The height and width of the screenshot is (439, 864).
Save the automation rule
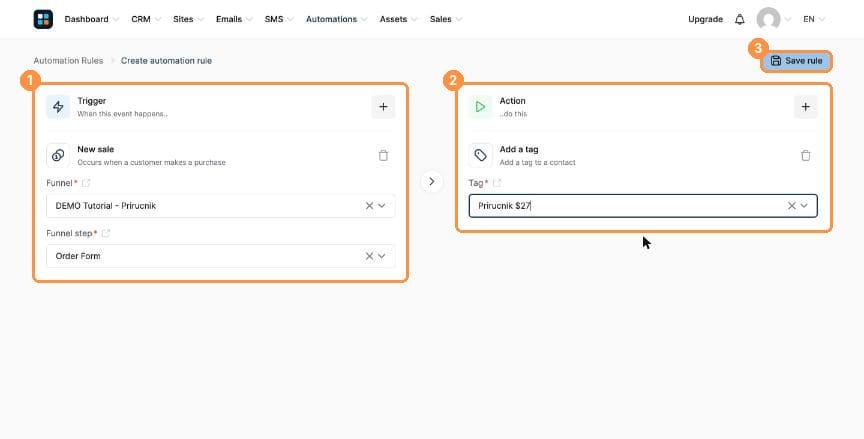[x=796, y=61]
